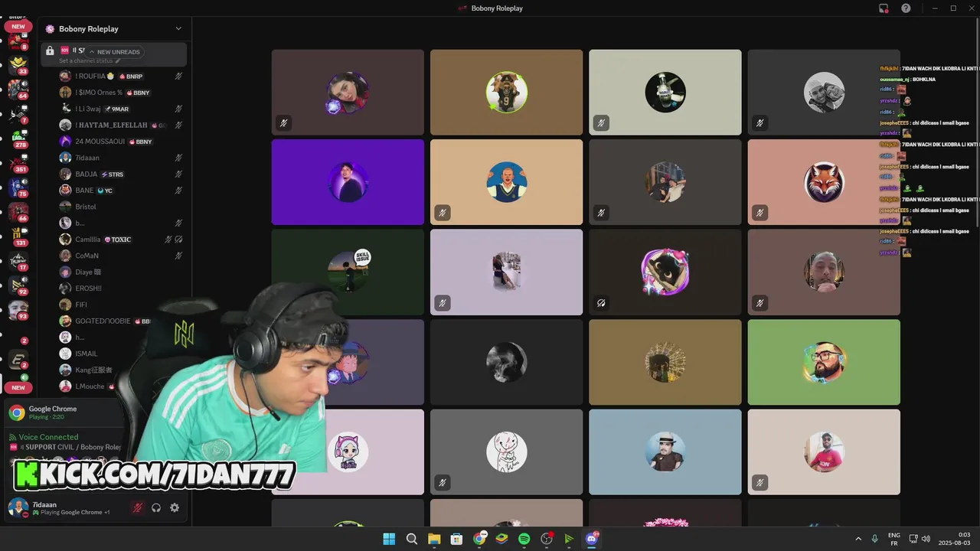
Task: Open the server with 64 unread badge
Action: [x=18, y=89]
